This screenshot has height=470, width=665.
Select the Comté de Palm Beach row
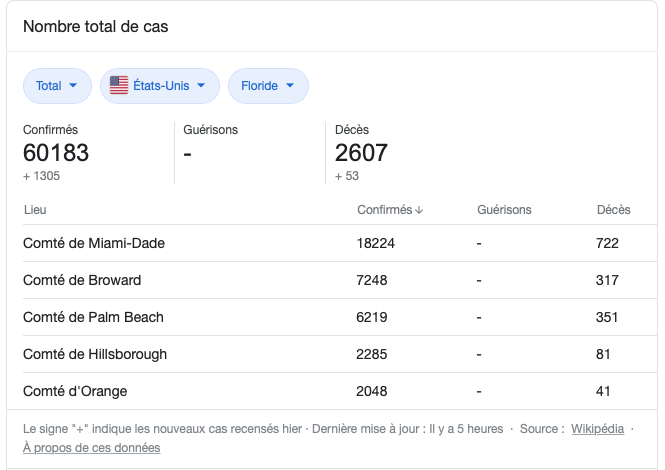tap(93, 317)
